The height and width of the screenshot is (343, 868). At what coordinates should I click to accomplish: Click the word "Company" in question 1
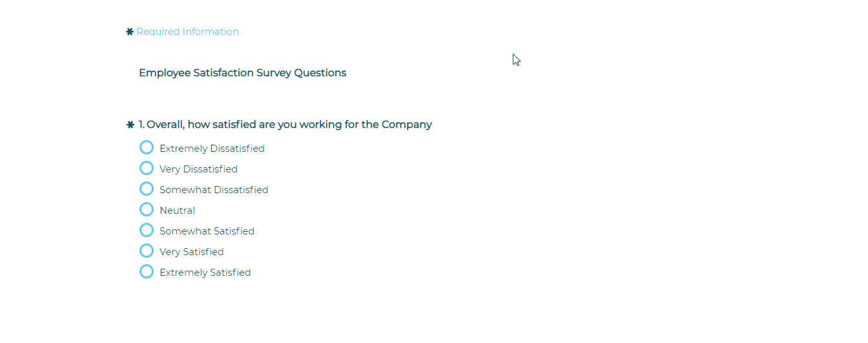point(406,125)
